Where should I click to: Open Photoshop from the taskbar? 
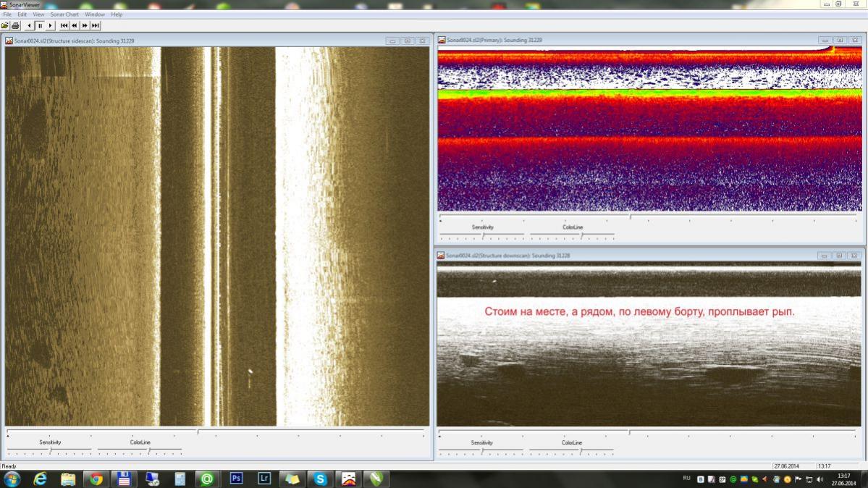(x=235, y=479)
